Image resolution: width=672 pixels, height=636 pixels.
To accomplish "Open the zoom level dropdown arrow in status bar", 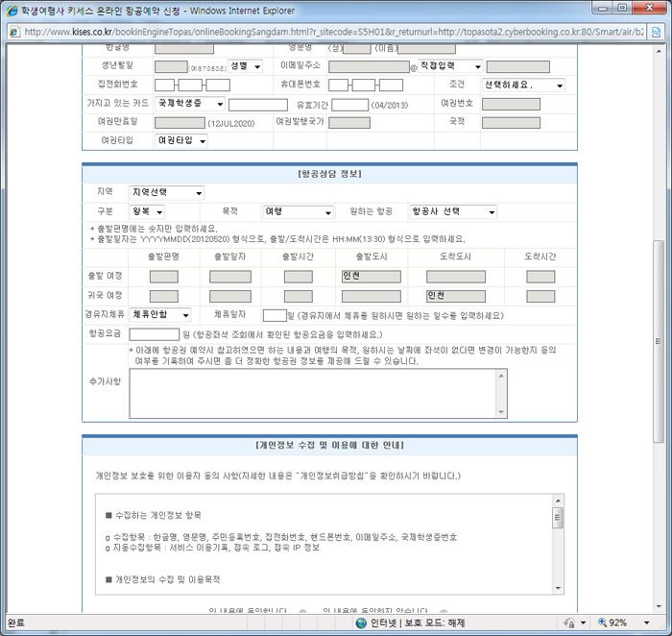I will (647, 623).
